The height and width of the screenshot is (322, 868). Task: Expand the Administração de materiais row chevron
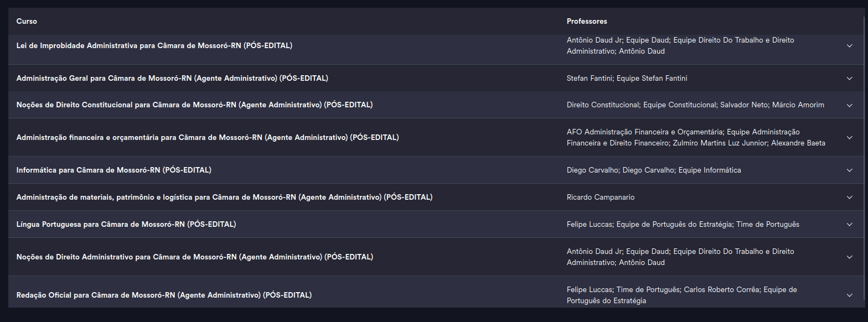(x=849, y=198)
